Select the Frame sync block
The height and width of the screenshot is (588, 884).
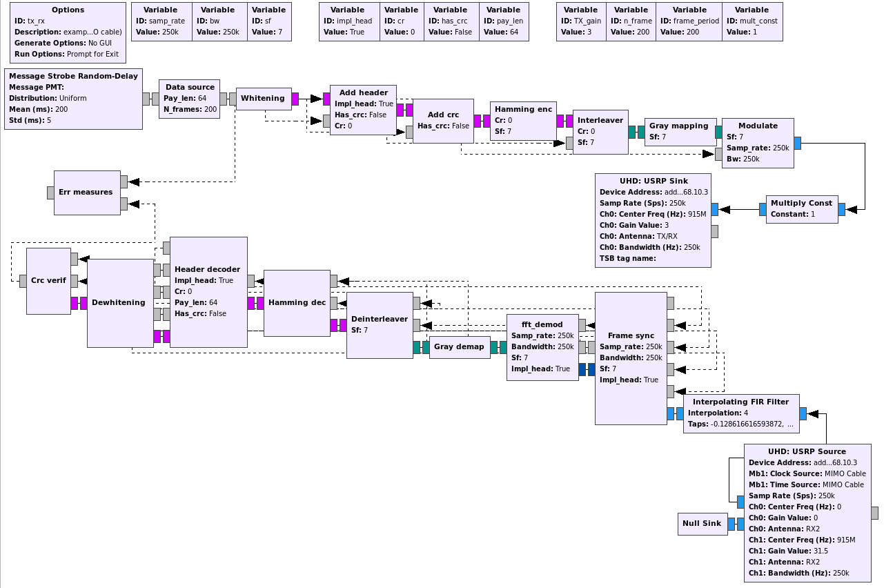(x=630, y=359)
